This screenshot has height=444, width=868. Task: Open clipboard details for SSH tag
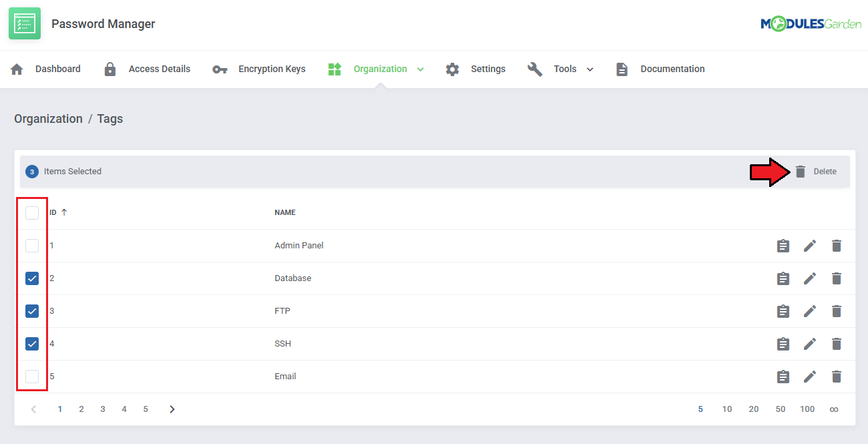pyautogui.click(x=783, y=344)
